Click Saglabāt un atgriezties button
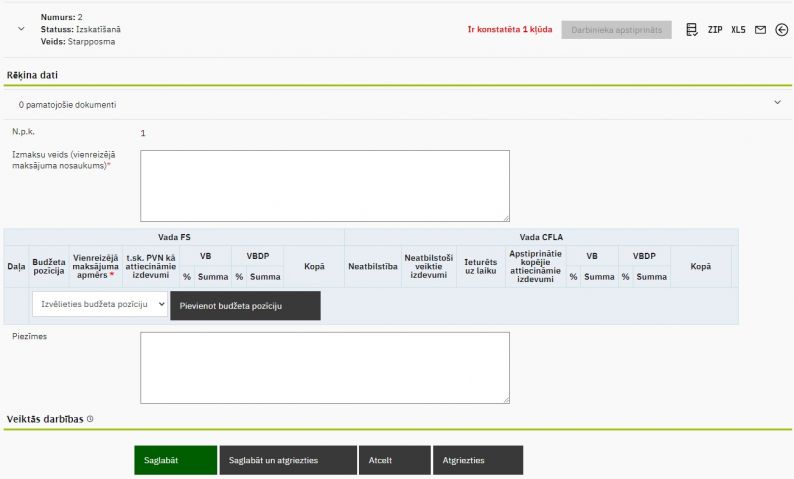This screenshot has width=794, height=479. pyautogui.click(x=287, y=460)
